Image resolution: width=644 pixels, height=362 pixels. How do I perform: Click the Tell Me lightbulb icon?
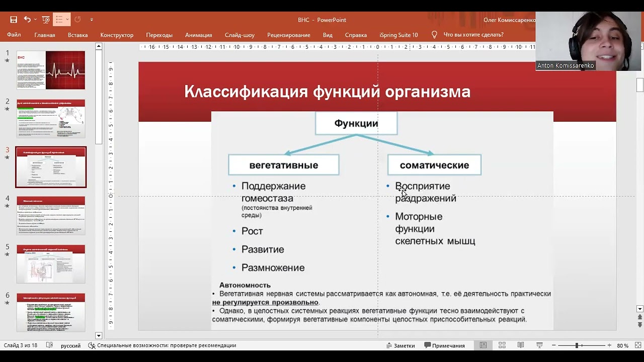pos(434,35)
